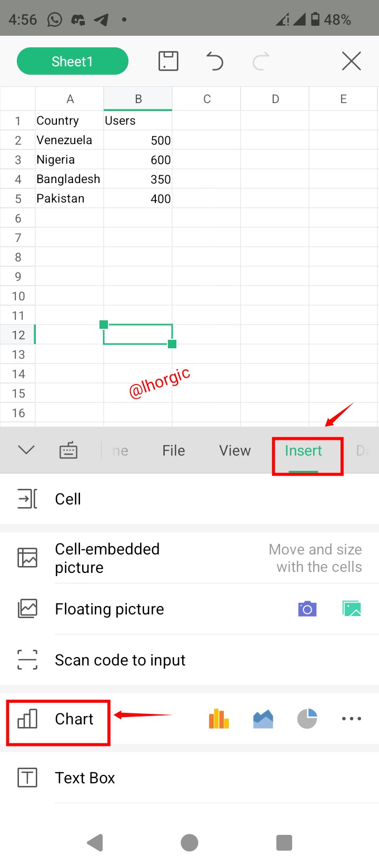
Task: Pick floating picture from gallery icon
Action: (x=352, y=609)
